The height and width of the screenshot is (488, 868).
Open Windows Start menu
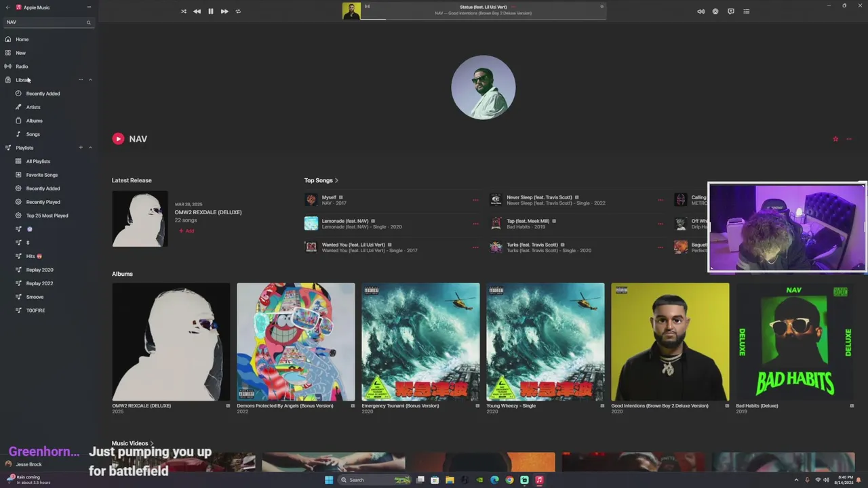coord(329,480)
